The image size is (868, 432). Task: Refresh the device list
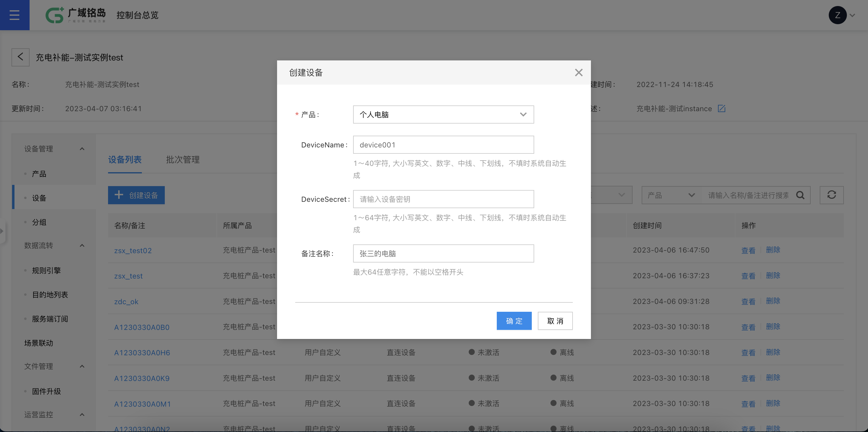[831, 195]
